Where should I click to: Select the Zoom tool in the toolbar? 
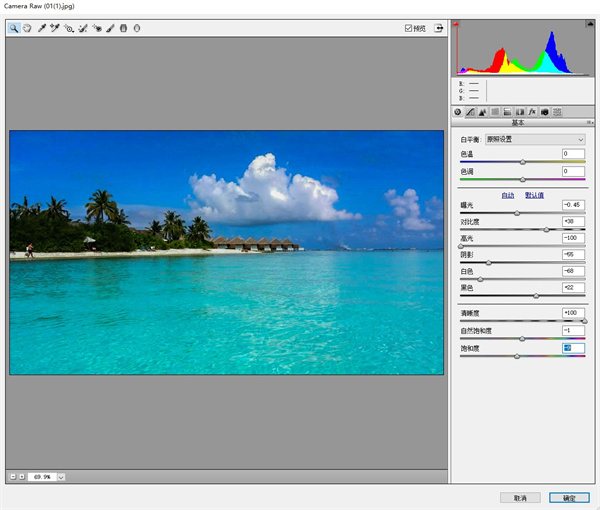pyautogui.click(x=14, y=29)
